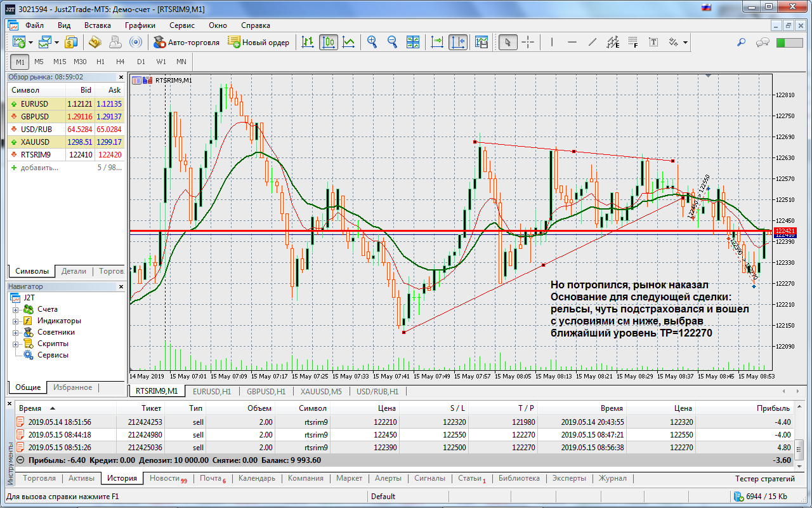Pick the trend line drawing tool
Viewport: 812px width, 508px height.
(x=593, y=42)
